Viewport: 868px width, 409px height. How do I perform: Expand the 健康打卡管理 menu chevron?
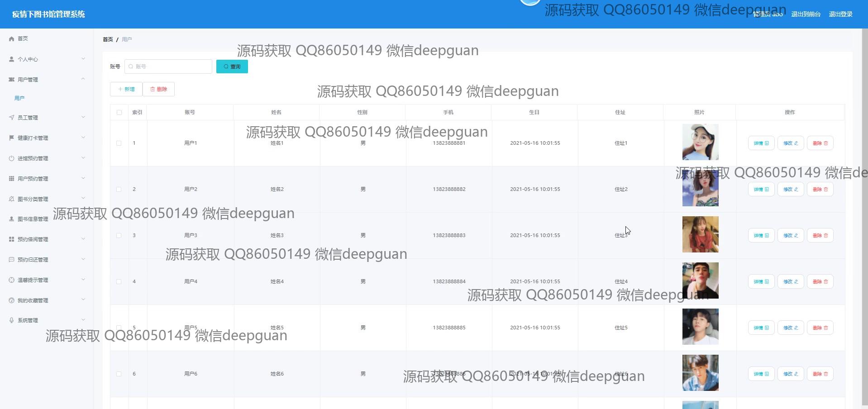point(83,138)
